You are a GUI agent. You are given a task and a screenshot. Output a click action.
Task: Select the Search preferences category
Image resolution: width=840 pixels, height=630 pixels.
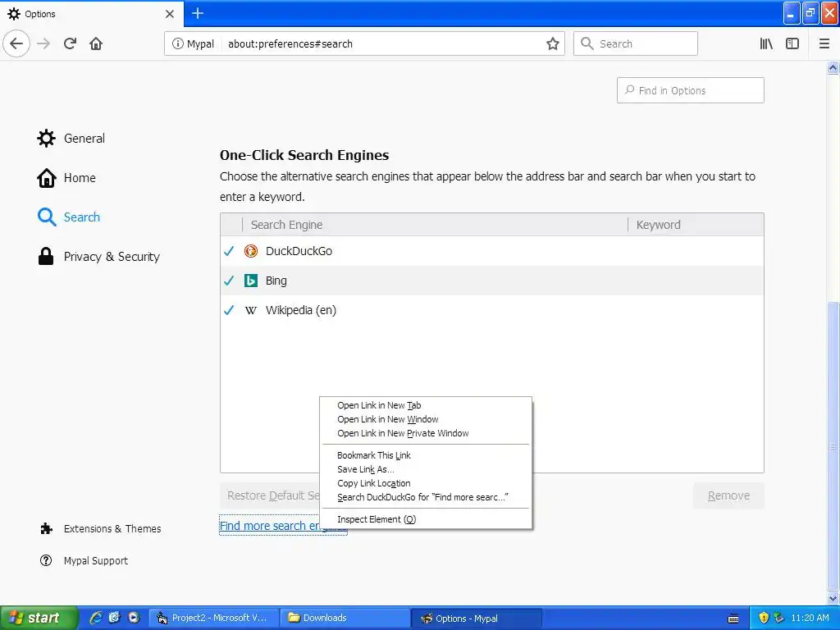[69, 217]
